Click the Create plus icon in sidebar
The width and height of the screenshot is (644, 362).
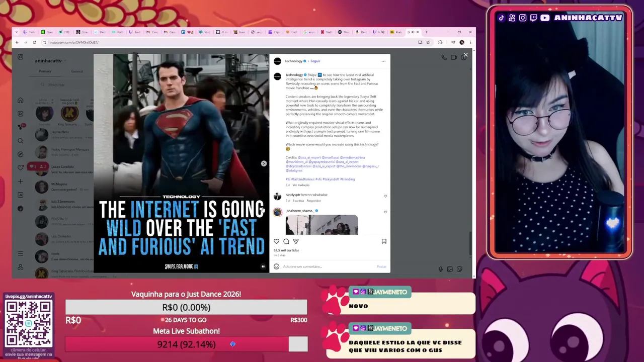(21, 182)
